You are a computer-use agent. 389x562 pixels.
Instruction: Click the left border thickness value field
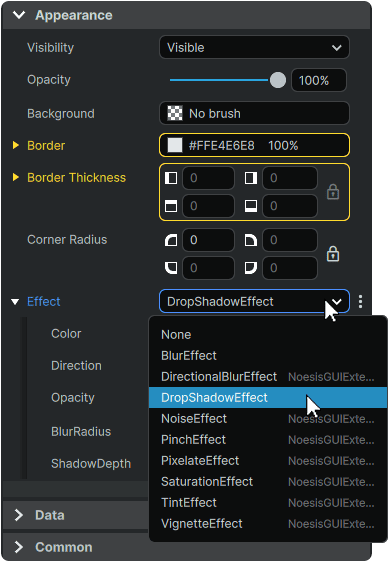[208, 178]
